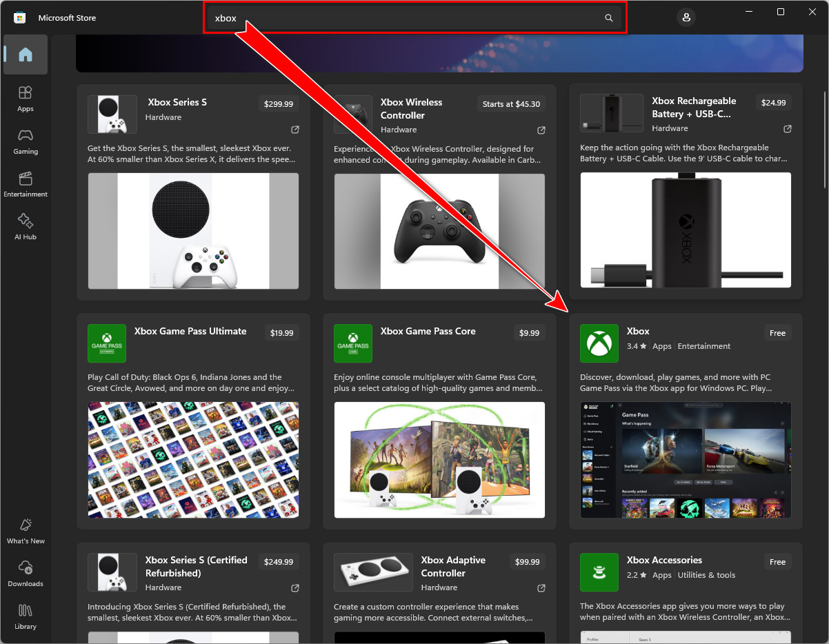Image resolution: width=829 pixels, height=644 pixels.
Task: Open the Gaming section
Action: click(26, 141)
